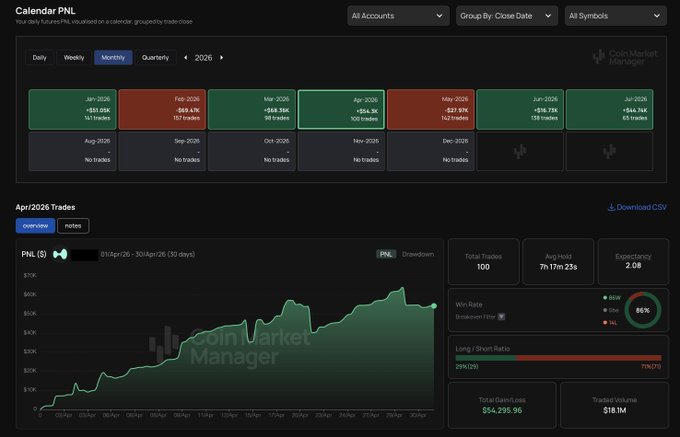Click the 29%(29) long ratio label

pos(467,367)
